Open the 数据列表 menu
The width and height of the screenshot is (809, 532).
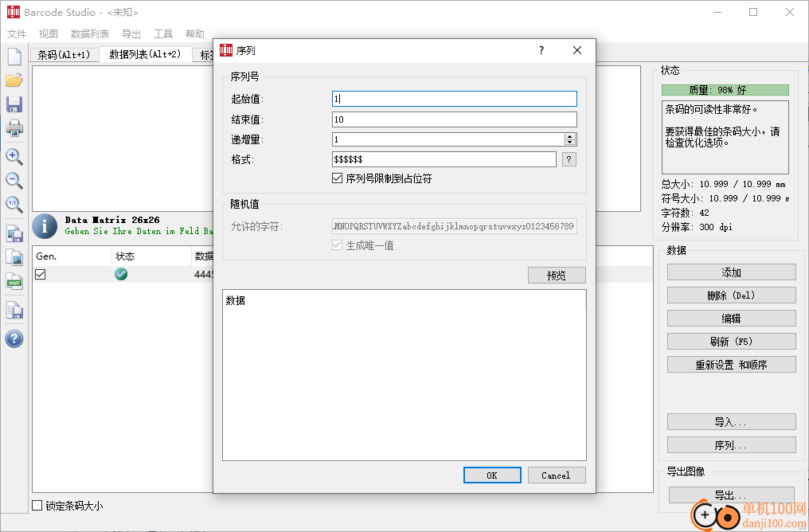[x=90, y=34]
